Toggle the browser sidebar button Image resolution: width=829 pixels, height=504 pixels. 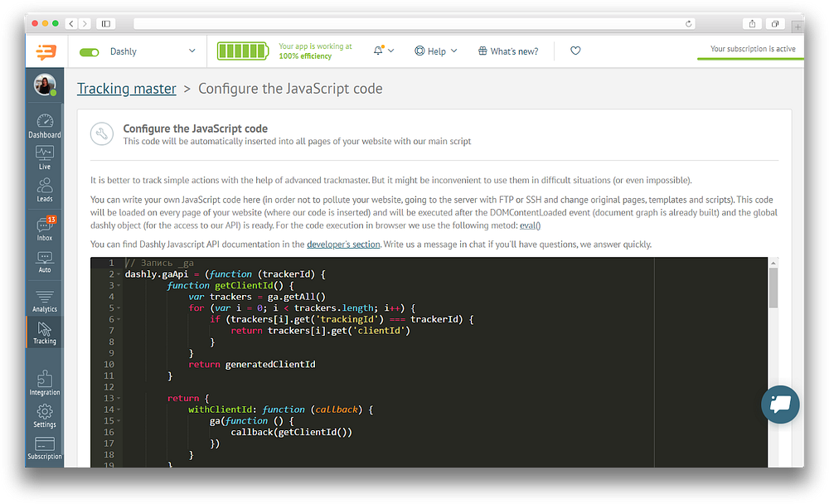pyautogui.click(x=106, y=24)
